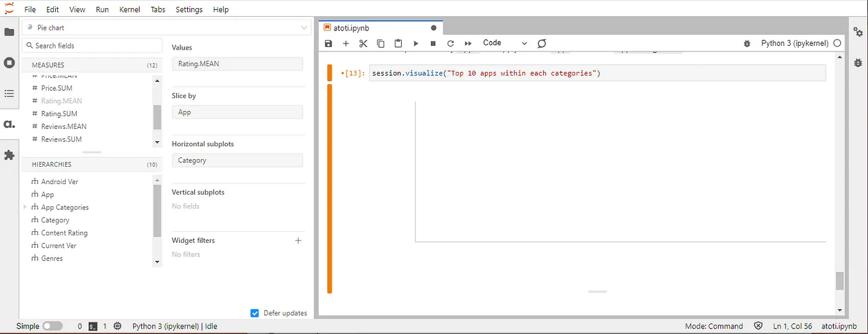Select the Rating.SUM measure
This screenshot has height=334, width=868.
[59, 114]
